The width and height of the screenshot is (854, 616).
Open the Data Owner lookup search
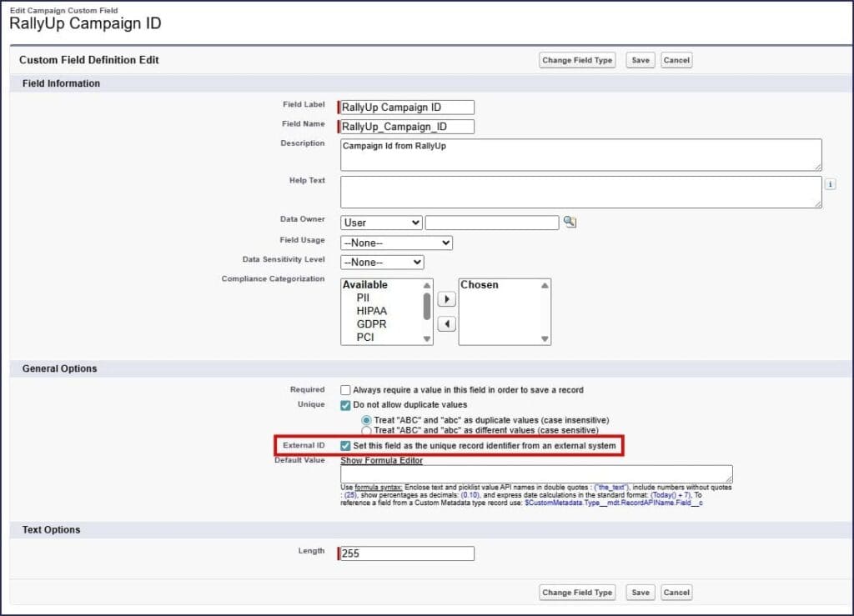point(570,223)
